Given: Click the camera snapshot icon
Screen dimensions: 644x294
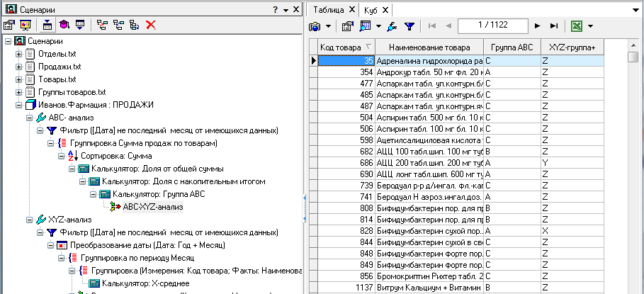Looking at the screenshot, I should (x=315, y=26).
